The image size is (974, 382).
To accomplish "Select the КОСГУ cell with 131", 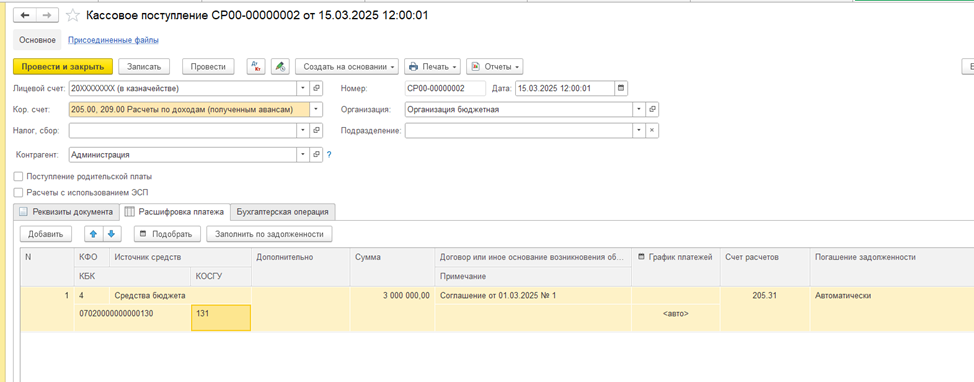I will pos(221,317).
